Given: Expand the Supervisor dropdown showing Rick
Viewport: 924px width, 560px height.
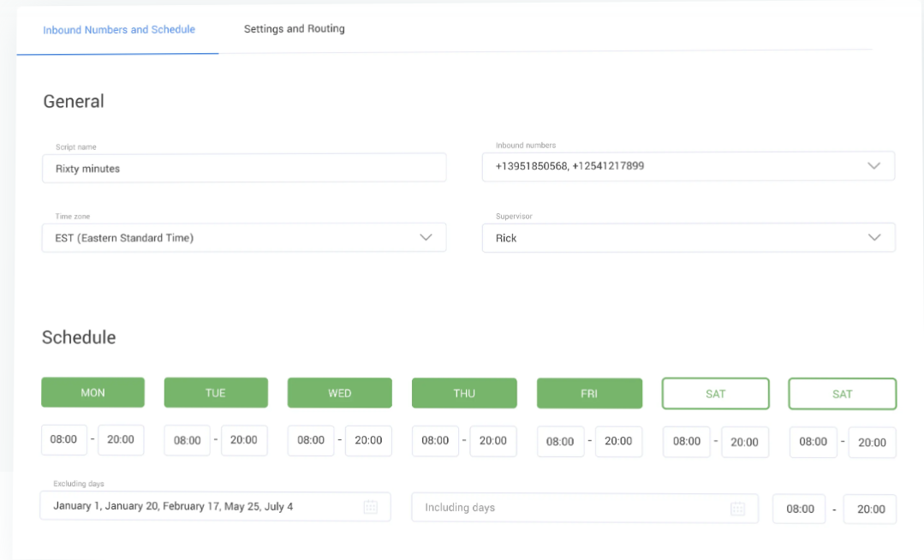Looking at the screenshot, I should (x=873, y=238).
